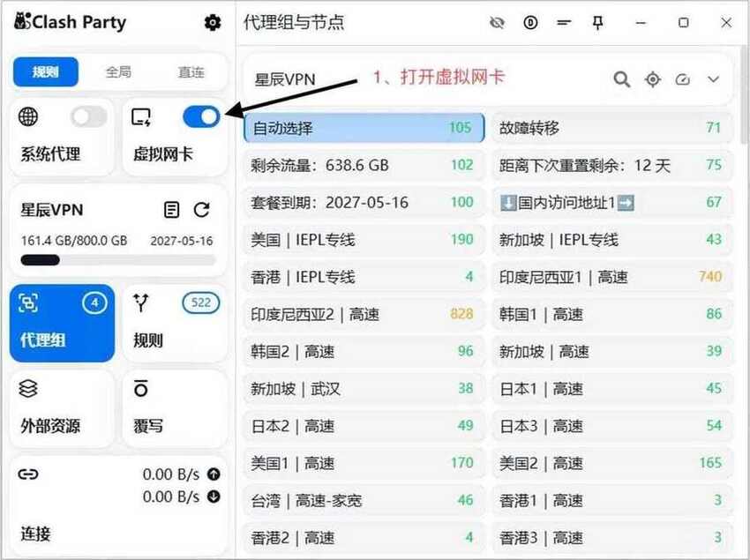Open the 外部资源 card
This screenshot has width=750, height=560.
62,409
